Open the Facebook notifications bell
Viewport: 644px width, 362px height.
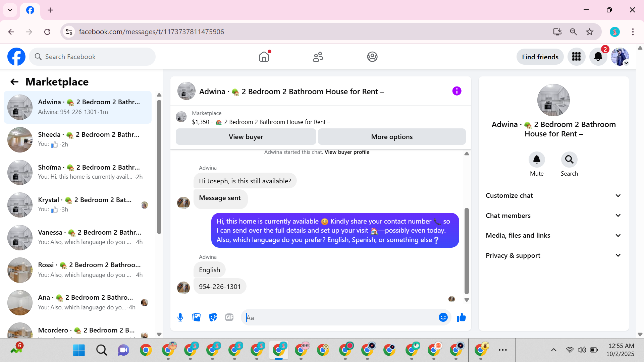pyautogui.click(x=598, y=57)
